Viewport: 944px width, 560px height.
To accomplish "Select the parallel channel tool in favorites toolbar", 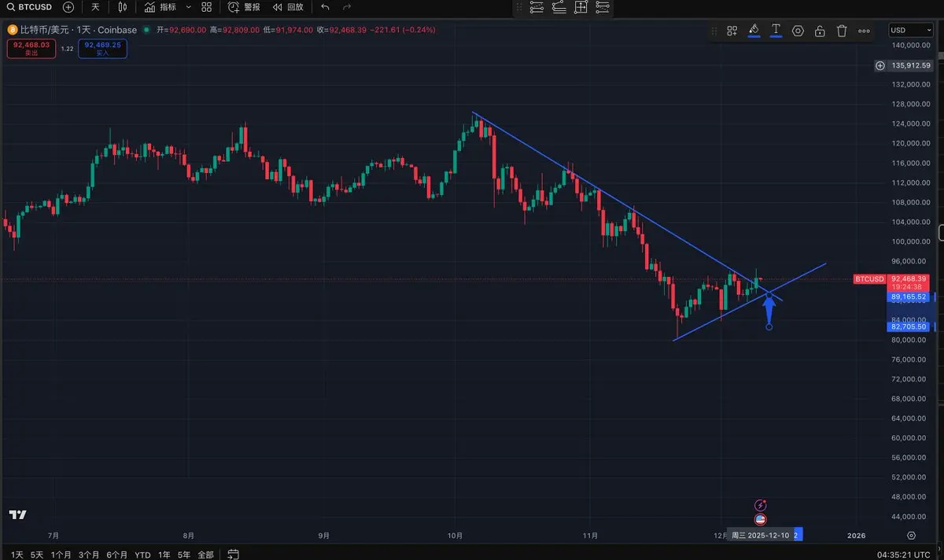I will [559, 8].
